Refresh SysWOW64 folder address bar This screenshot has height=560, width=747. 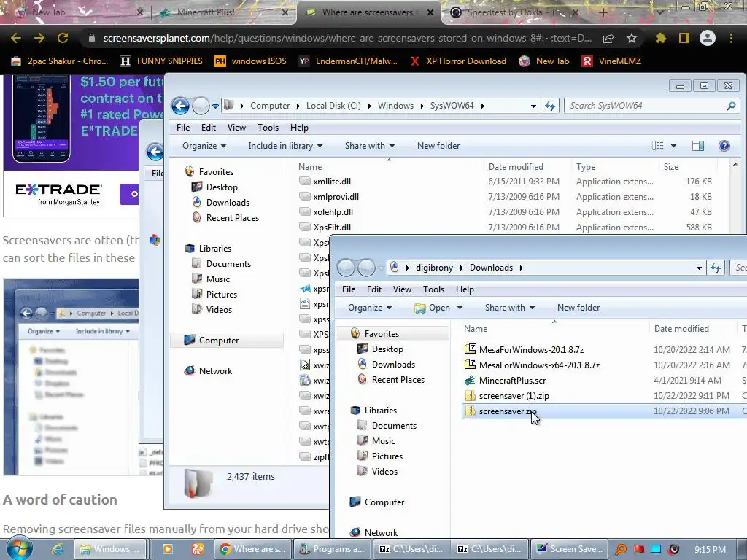click(550, 106)
